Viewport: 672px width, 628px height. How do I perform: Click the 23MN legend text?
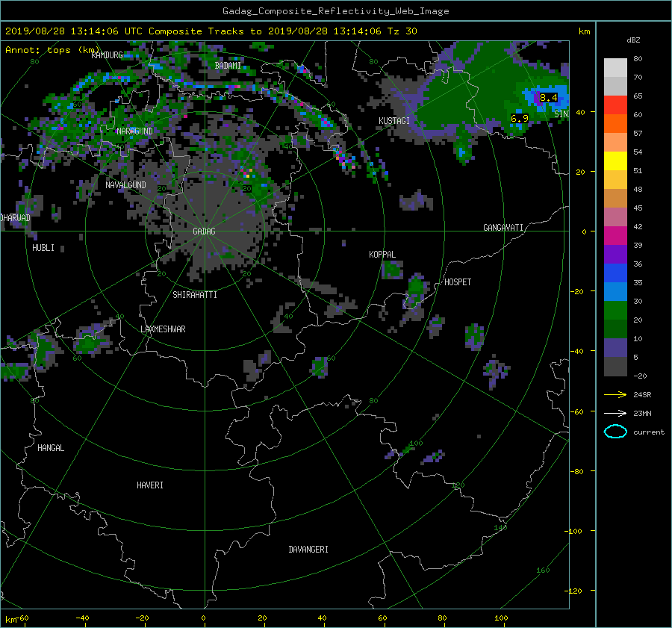click(x=642, y=413)
